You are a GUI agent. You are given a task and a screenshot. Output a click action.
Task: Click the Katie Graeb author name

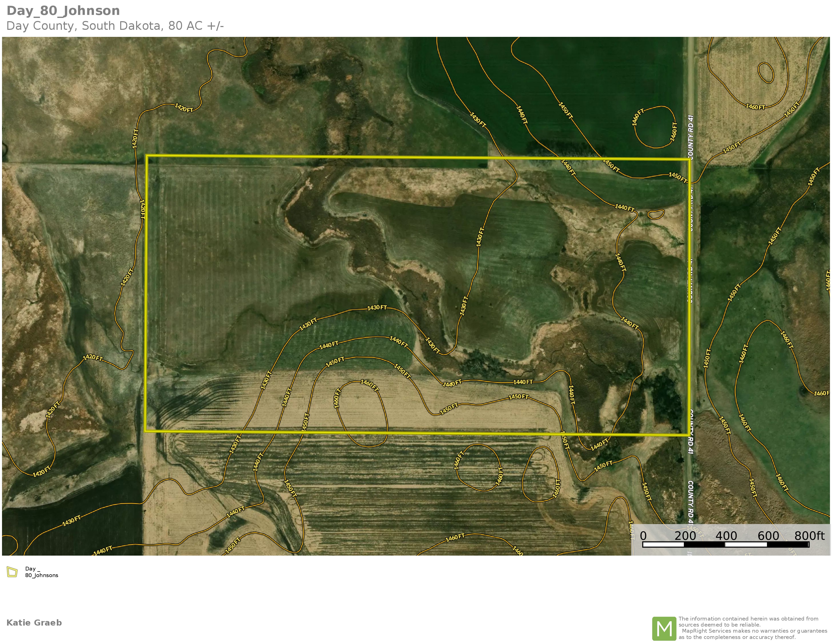(x=34, y=623)
